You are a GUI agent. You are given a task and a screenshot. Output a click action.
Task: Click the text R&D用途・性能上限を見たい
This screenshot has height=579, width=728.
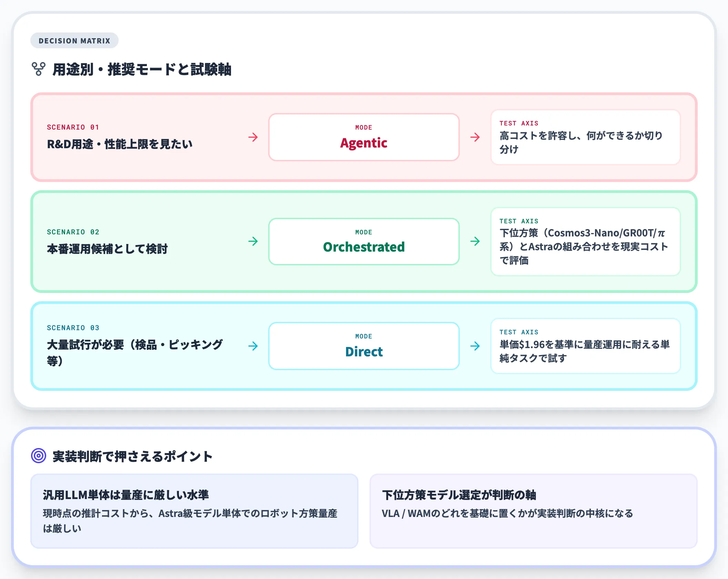pyautogui.click(x=120, y=144)
